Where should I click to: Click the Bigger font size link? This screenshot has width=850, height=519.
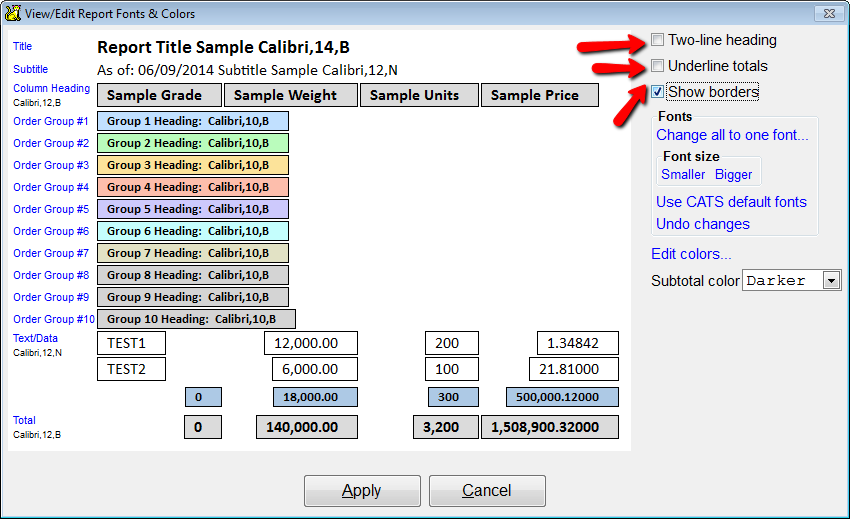click(733, 174)
